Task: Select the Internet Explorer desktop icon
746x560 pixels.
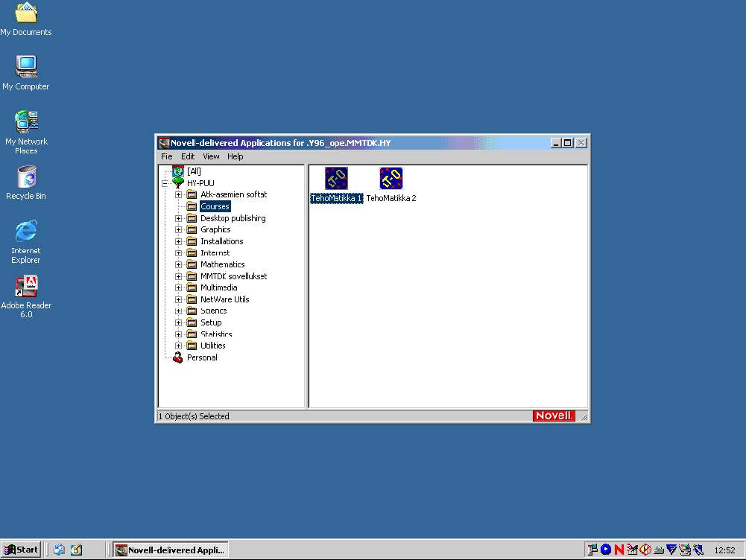Action: [26, 231]
